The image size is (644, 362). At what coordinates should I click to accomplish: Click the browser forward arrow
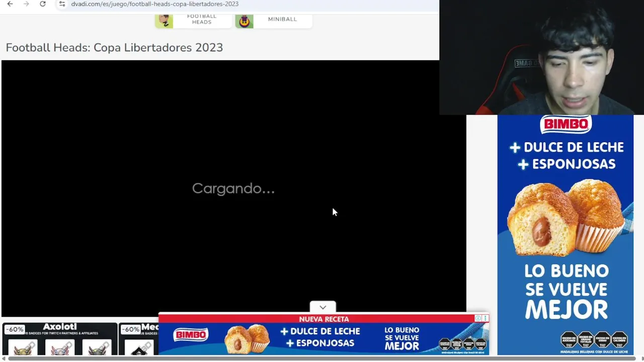click(26, 4)
